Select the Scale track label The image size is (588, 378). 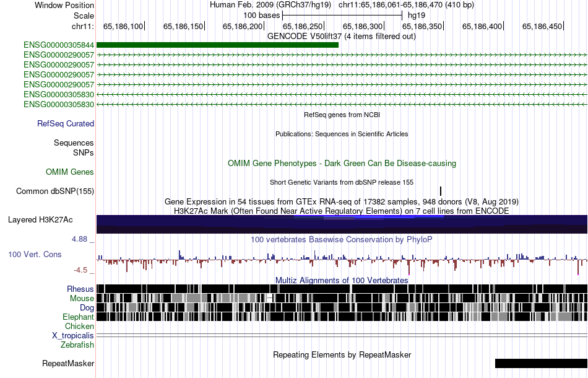click(x=84, y=15)
